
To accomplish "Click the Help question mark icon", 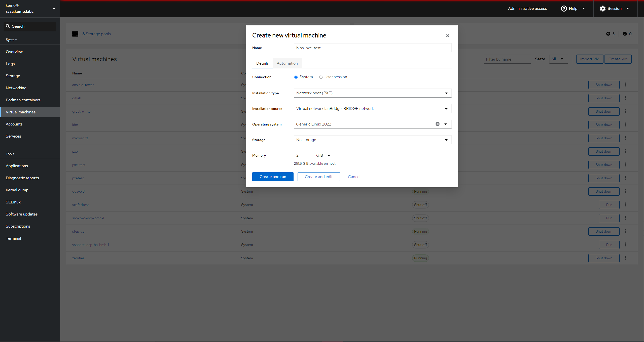I will [x=564, y=9].
